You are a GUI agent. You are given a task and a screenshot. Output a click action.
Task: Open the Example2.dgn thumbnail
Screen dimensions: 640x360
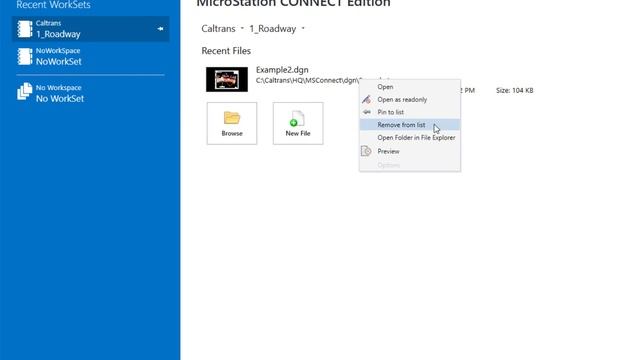point(227,79)
